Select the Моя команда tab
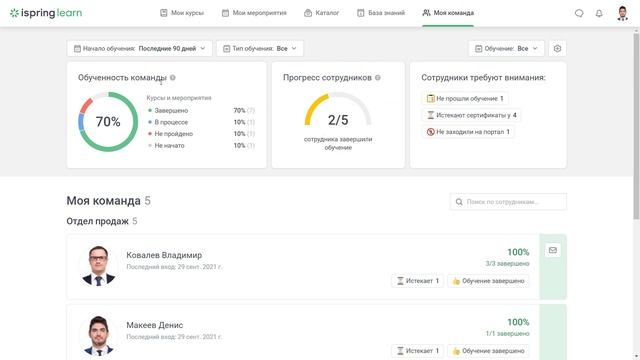Viewport: 640px width, 360px height. 448,13
